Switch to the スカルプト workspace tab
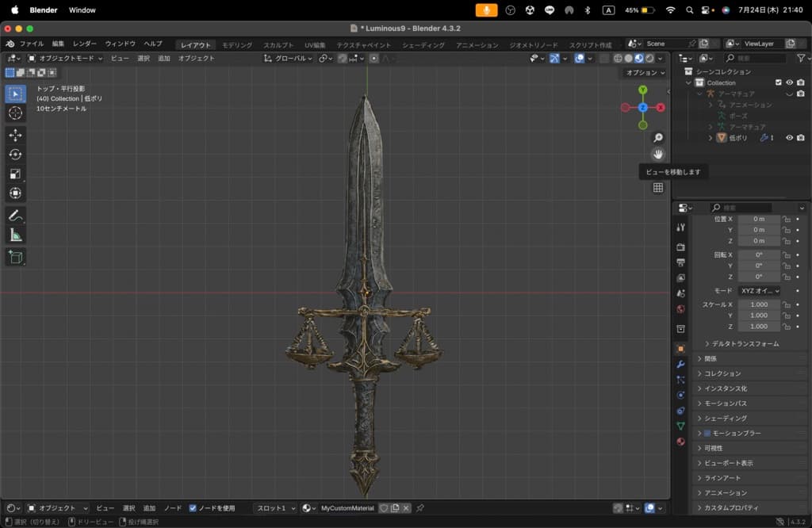 click(x=278, y=45)
